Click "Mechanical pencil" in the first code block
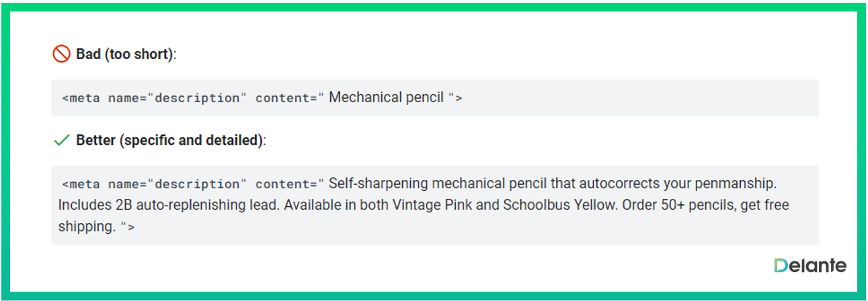This screenshot has height=301, width=868. (386, 97)
